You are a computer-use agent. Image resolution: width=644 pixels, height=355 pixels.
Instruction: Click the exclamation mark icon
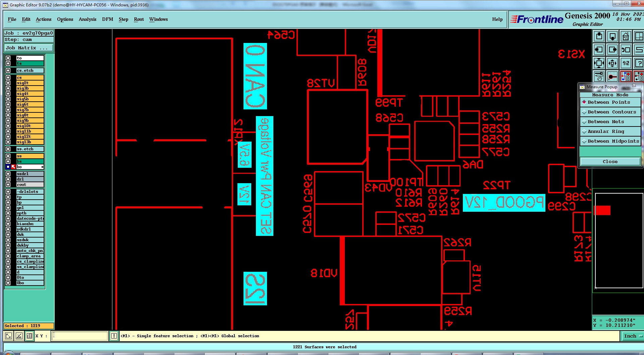pyautogui.click(x=114, y=336)
